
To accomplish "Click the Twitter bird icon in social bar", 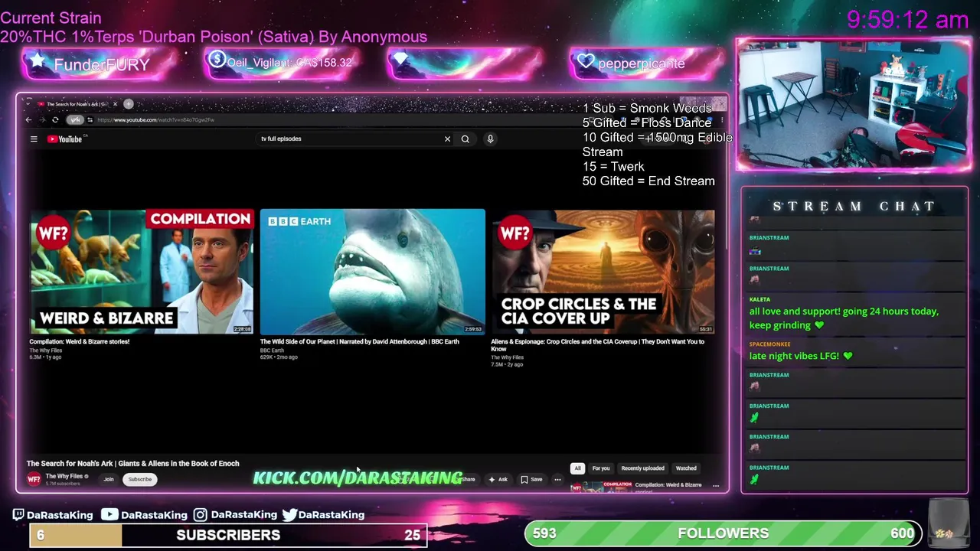I will 289,515.
